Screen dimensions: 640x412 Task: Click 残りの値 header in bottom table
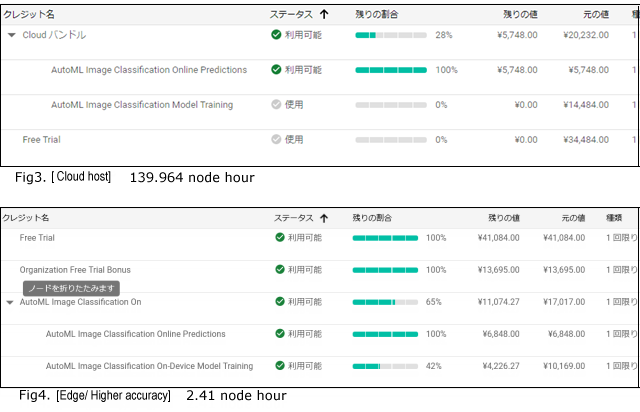click(504, 218)
